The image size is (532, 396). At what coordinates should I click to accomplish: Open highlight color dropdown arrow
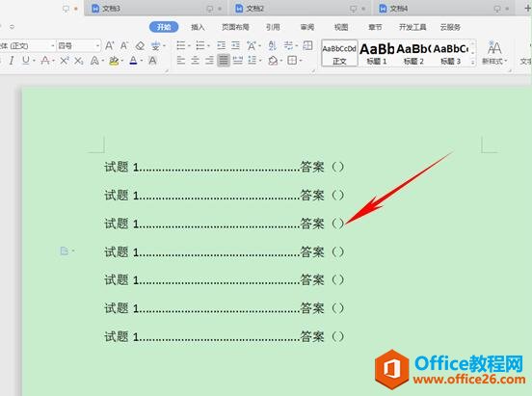point(121,61)
